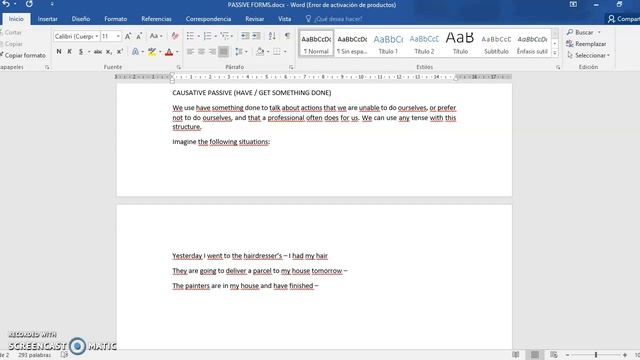The height and width of the screenshot is (360, 640).
Task: Apply Sin espaciado style
Action: coord(352,43)
